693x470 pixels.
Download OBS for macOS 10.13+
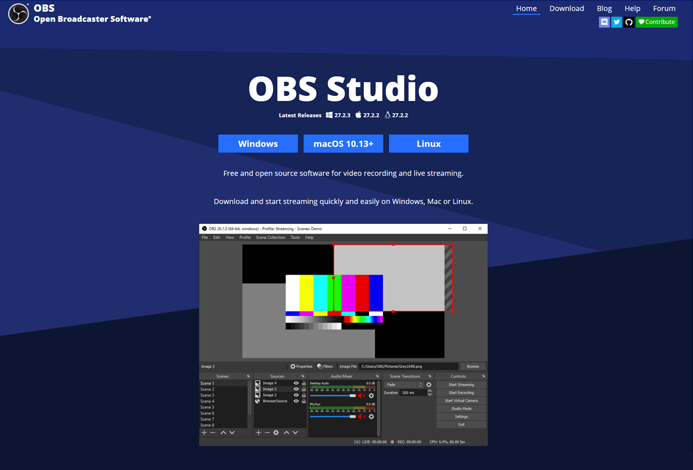coord(343,144)
